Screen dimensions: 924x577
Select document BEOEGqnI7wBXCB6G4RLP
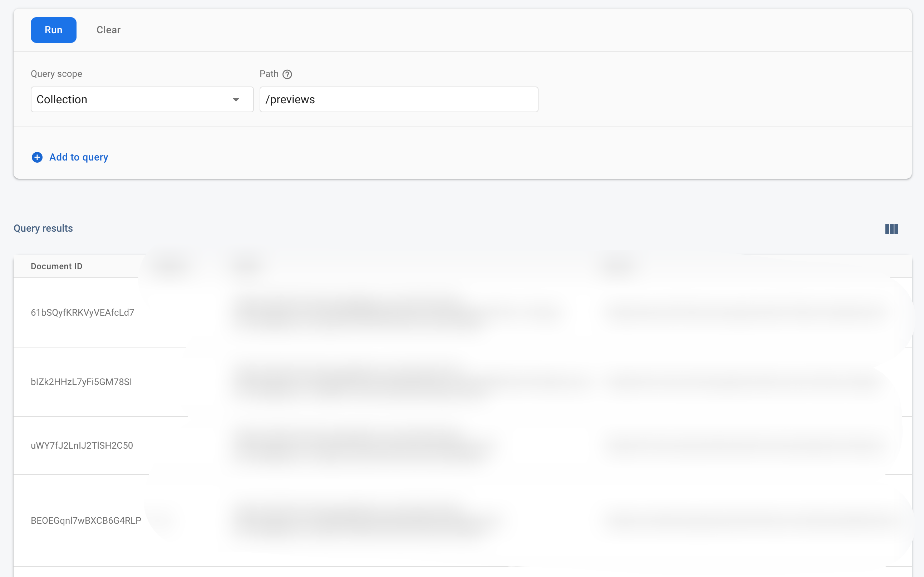point(86,520)
